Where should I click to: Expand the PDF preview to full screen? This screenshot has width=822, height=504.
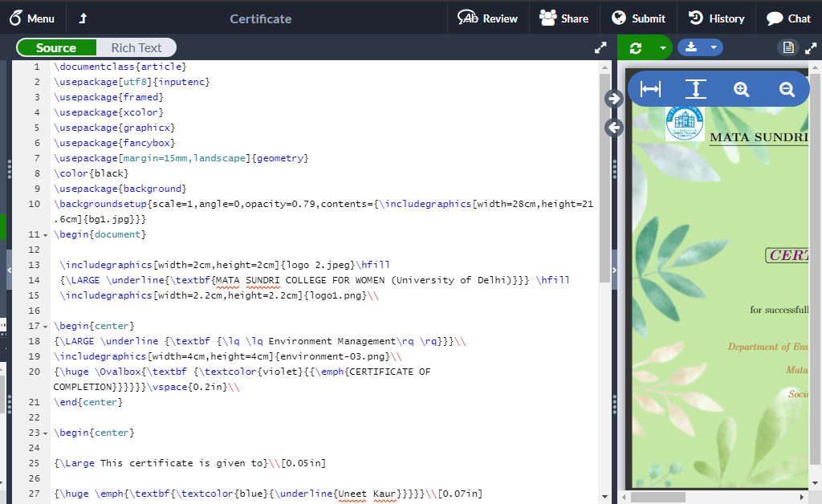[811, 48]
